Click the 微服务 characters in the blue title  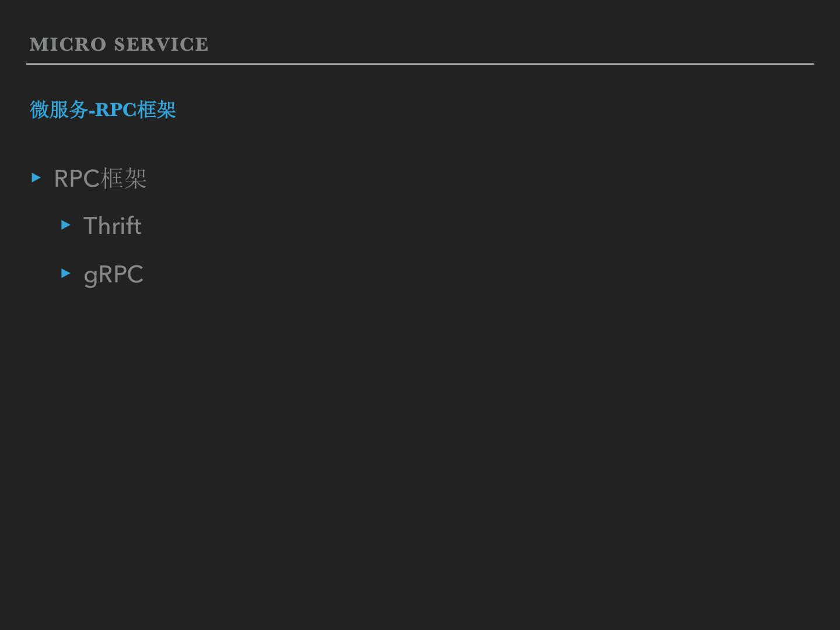tap(58, 110)
